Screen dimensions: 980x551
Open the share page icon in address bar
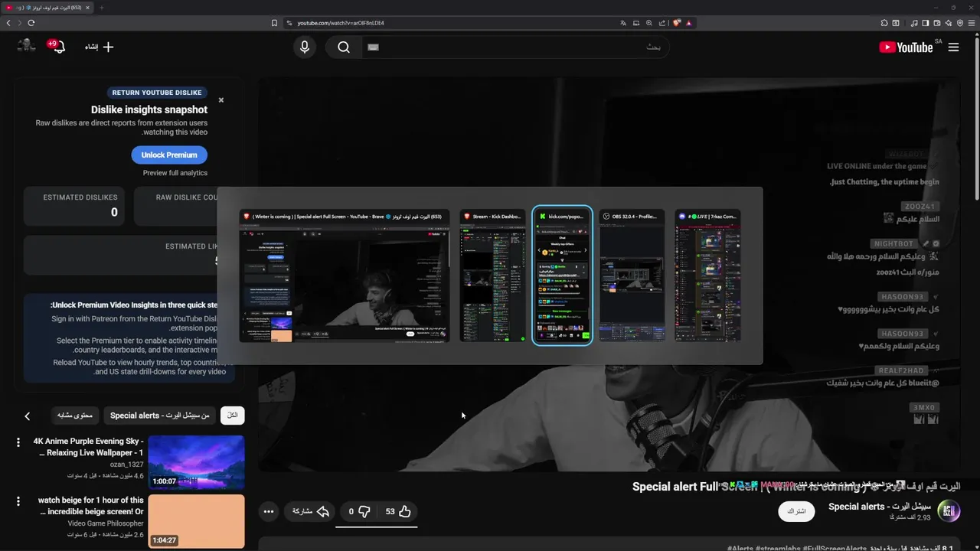[662, 23]
